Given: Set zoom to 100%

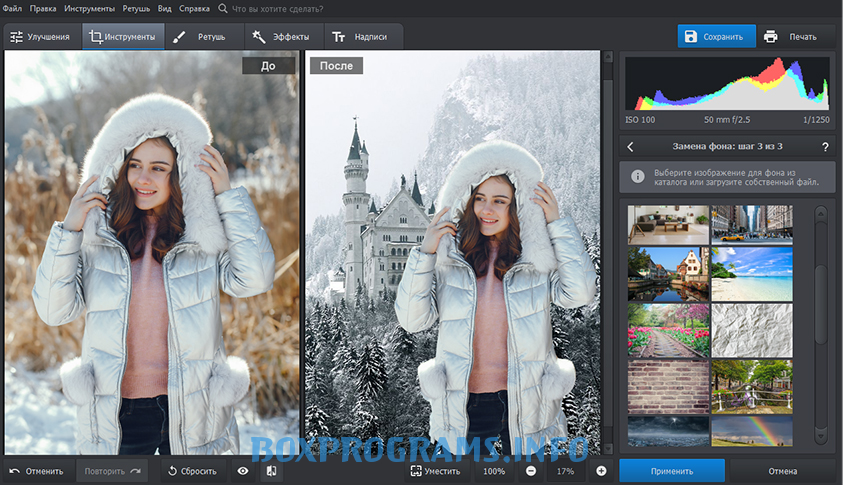Looking at the screenshot, I should [494, 471].
